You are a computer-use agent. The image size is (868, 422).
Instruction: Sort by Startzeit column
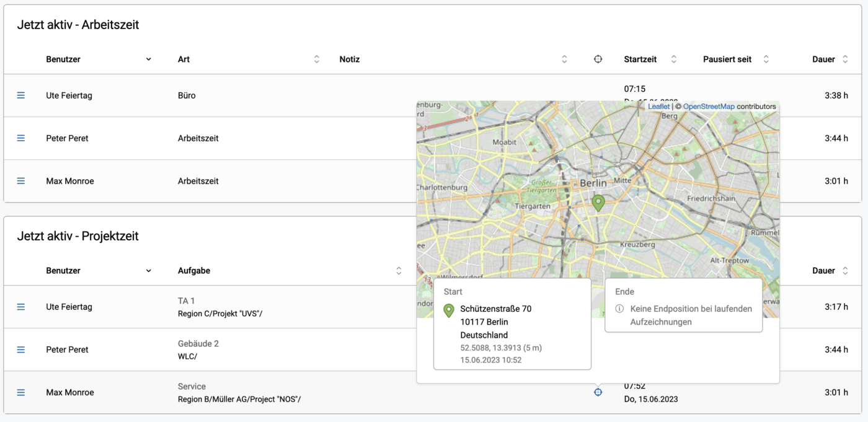point(674,59)
